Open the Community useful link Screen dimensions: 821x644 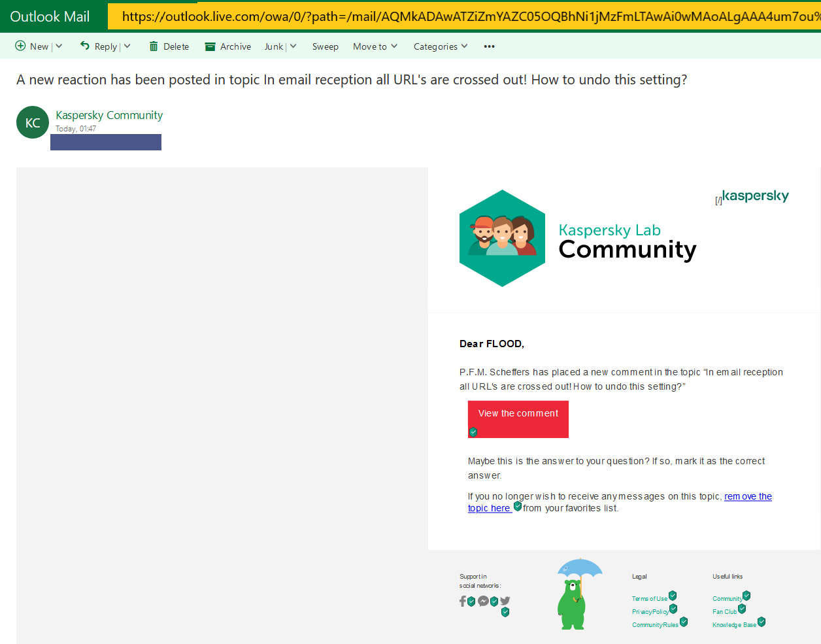pos(728,599)
